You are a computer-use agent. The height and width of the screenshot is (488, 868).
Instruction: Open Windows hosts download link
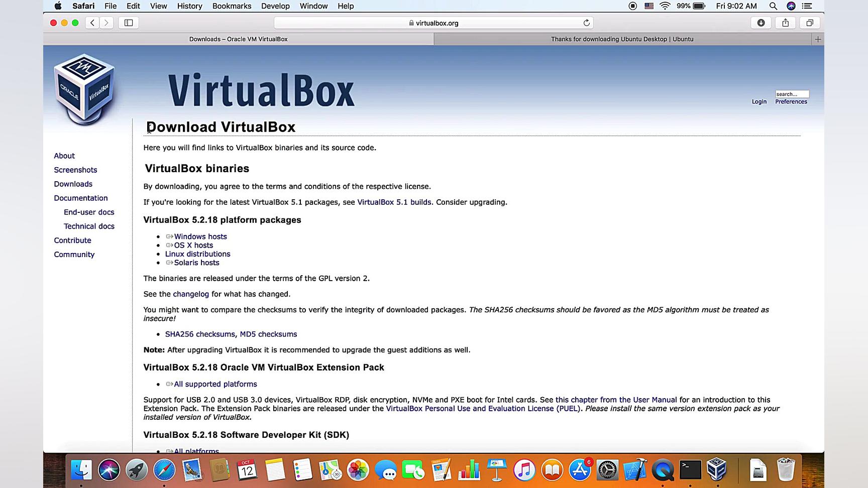[x=200, y=236]
